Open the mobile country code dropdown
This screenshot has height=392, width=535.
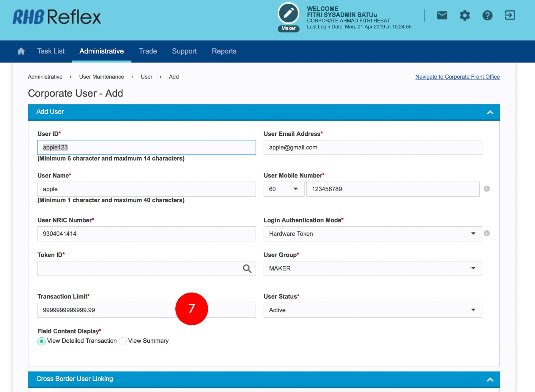point(284,189)
